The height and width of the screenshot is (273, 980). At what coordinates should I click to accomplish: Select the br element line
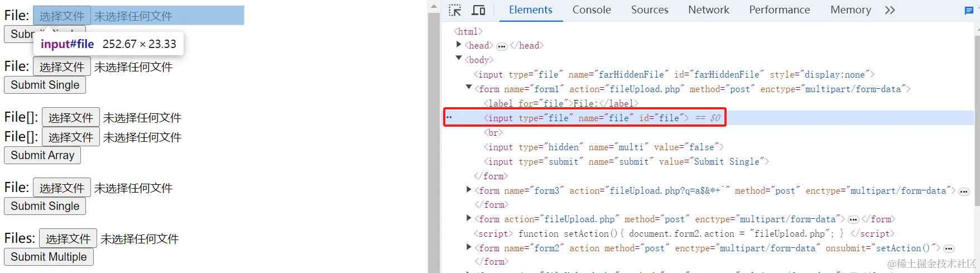(493, 133)
